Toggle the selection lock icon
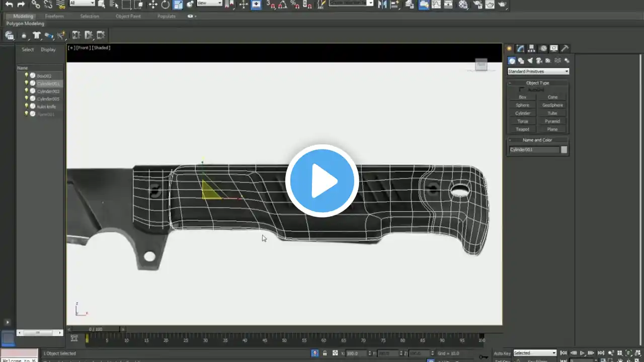Screen dimensions: 644x362 [325, 353]
